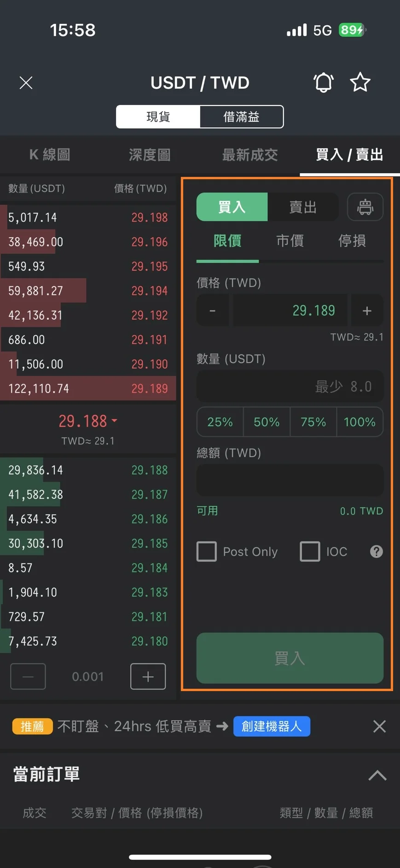Tap the price alert bell icon
This screenshot has width=400, height=868.
(x=323, y=83)
